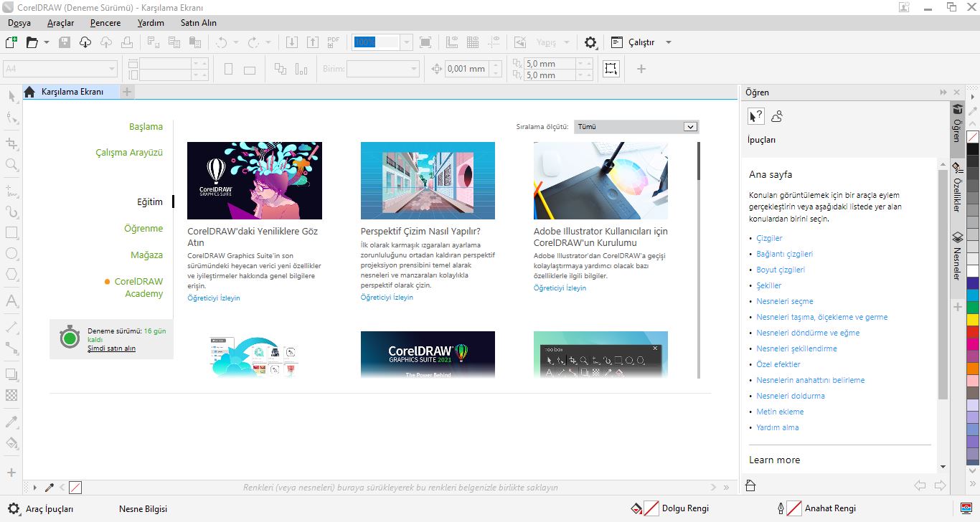The height and width of the screenshot is (522, 980).
Task: Pick the Transparency checkerboard tool
Action: [11, 395]
